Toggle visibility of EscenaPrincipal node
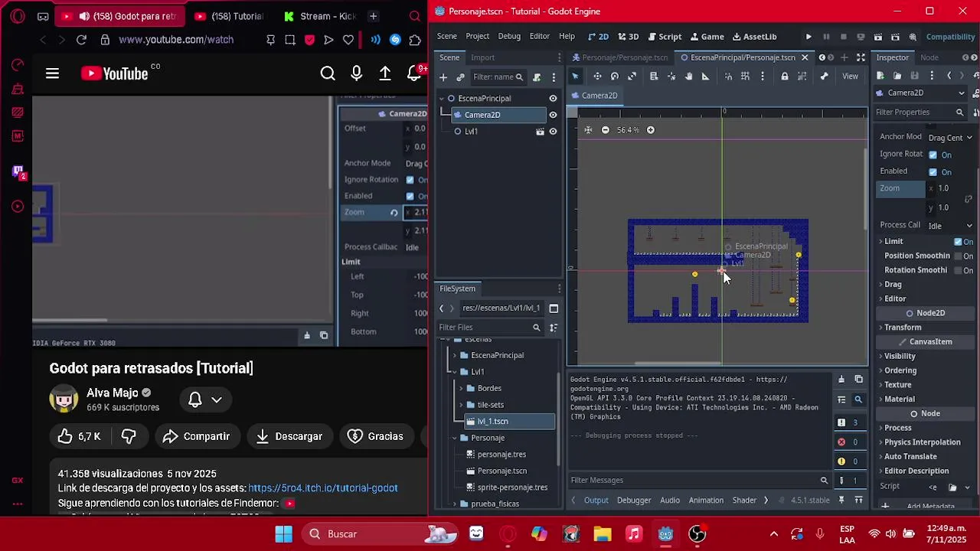The image size is (980, 551). click(x=553, y=99)
